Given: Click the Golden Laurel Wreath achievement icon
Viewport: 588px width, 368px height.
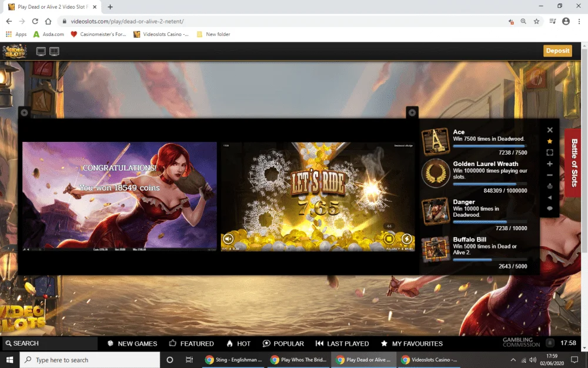Looking at the screenshot, I should point(435,173).
